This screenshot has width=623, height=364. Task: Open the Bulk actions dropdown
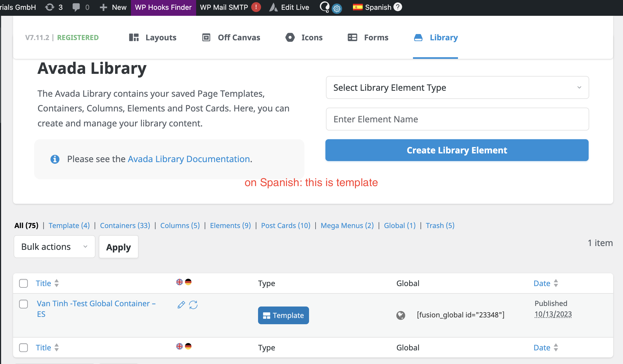click(55, 247)
